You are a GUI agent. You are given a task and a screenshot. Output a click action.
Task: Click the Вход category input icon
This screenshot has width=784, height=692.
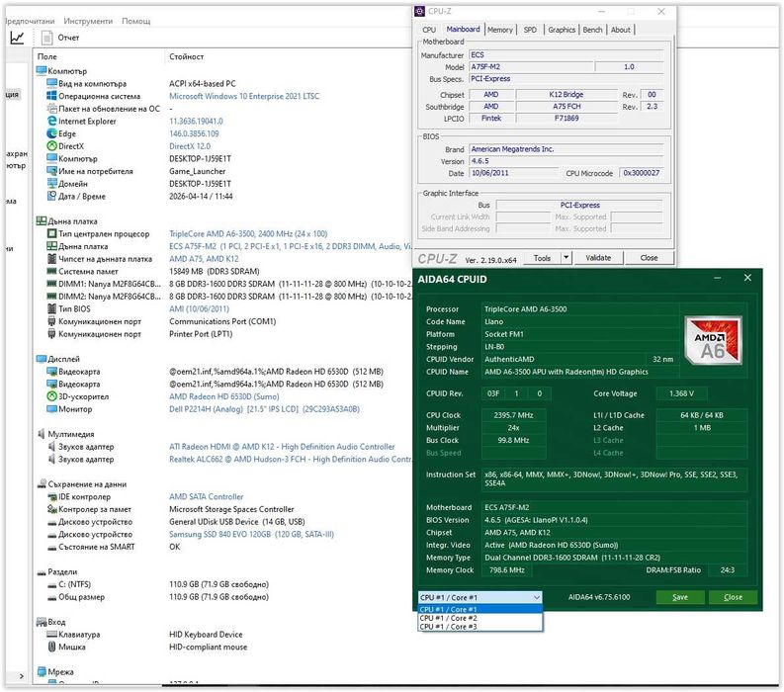pos(42,622)
